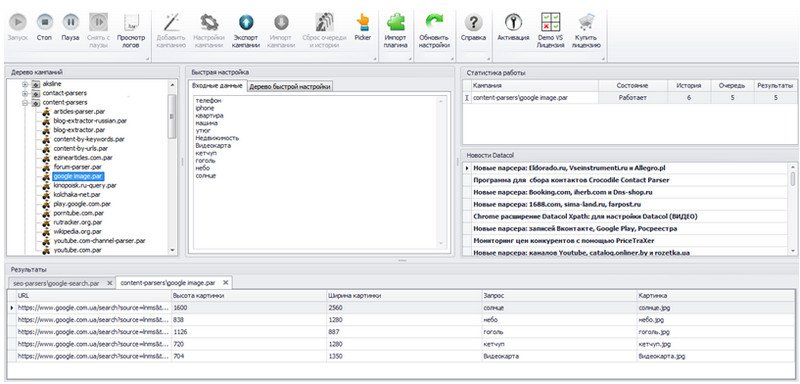Sort statistics by Очередь column
Image resolution: width=800 pixels, height=384 pixels.
[x=732, y=86]
